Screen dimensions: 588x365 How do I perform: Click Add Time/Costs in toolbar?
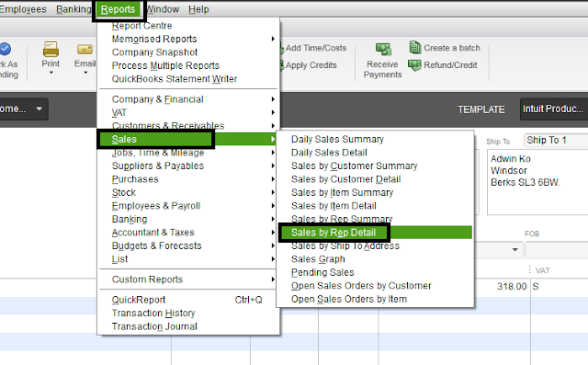tap(316, 48)
